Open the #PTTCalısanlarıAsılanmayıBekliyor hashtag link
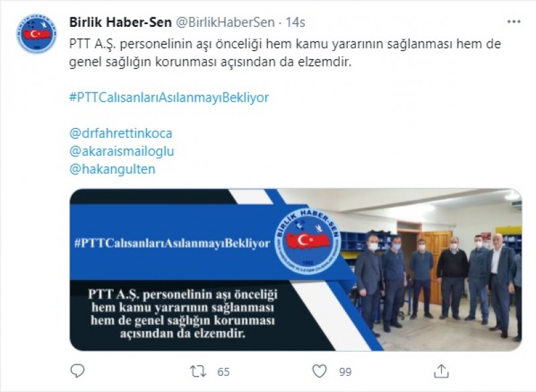The image size is (536, 392). [169, 97]
